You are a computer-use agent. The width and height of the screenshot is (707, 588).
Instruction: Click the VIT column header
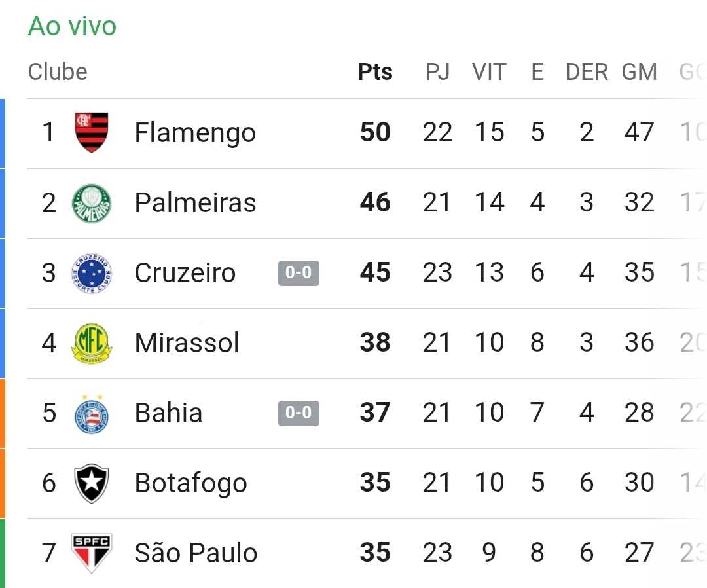tap(489, 71)
